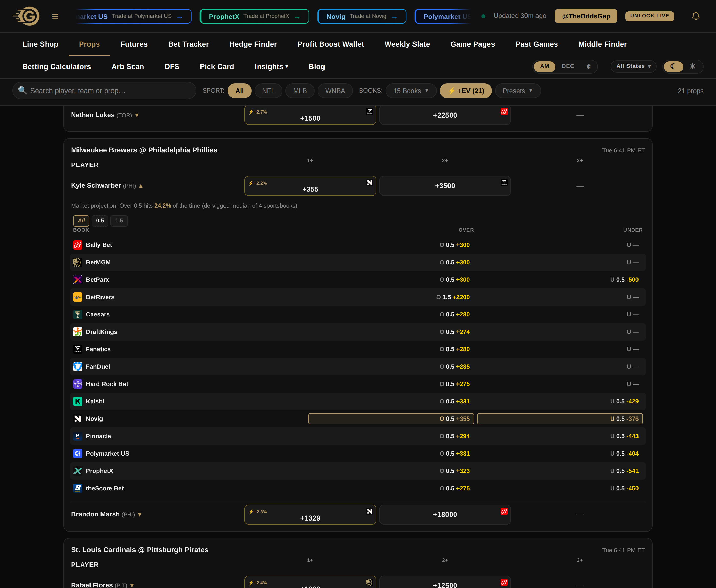The width and height of the screenshot is (716, 588).
Task: Click Novig Under 0.5 -376 cell
Action: coord(560,419)
